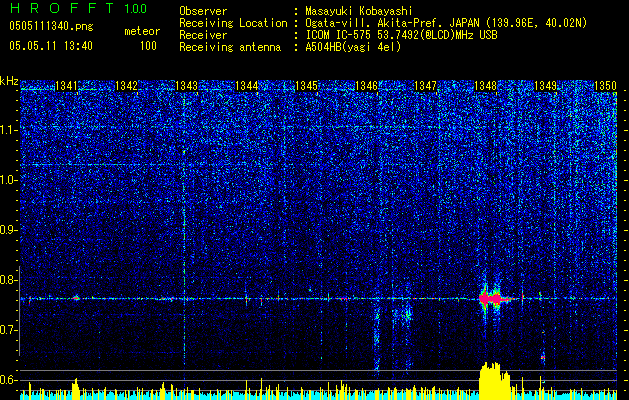Click the small red spot below 1349 near 0.65 kHz
This screenshot has width=629, height=400.
click(x=543, y=357)
